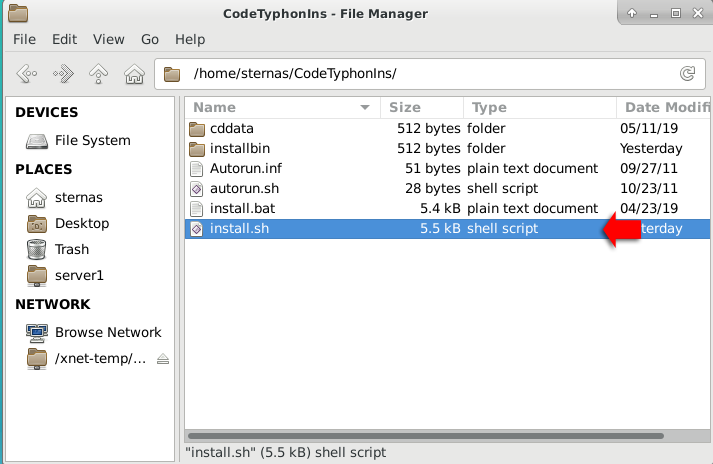Click the cddata folder icon

tap(196, 129)
